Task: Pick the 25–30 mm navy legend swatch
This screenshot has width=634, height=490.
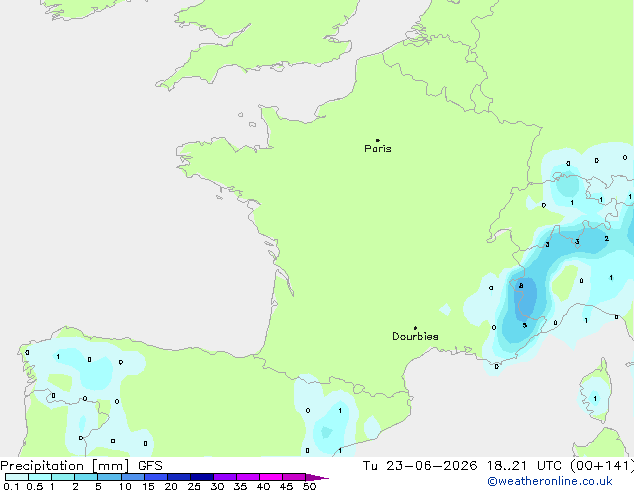Action: coord(201,477)
